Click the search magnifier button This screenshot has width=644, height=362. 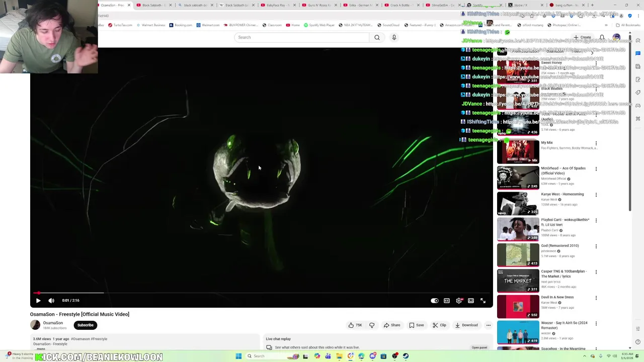pos(377,37)
